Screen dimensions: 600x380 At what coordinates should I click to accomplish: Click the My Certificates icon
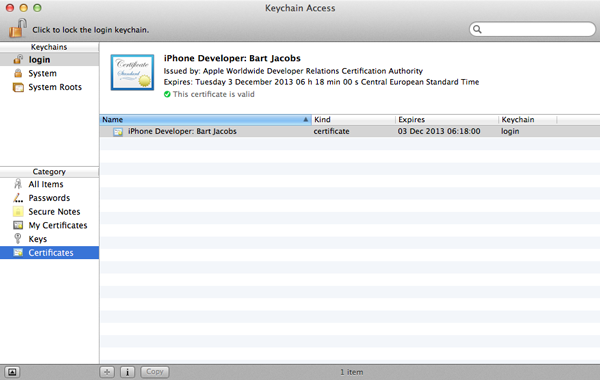(18, 225)
